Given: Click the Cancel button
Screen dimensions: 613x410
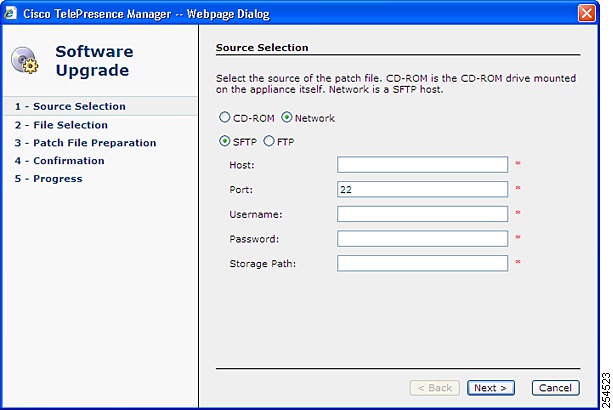Looking at the screenshot, I should pos(555,388).
